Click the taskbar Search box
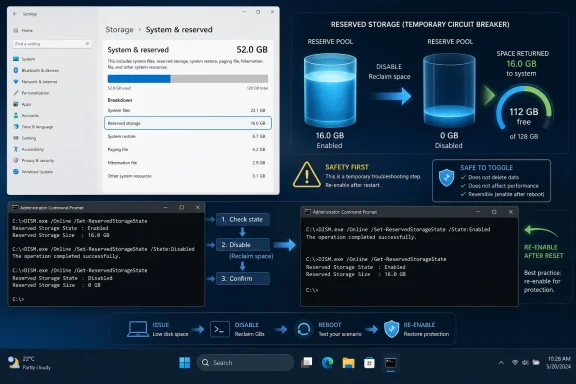This screenshot has width=576, height=384. [x=245, y=363]
